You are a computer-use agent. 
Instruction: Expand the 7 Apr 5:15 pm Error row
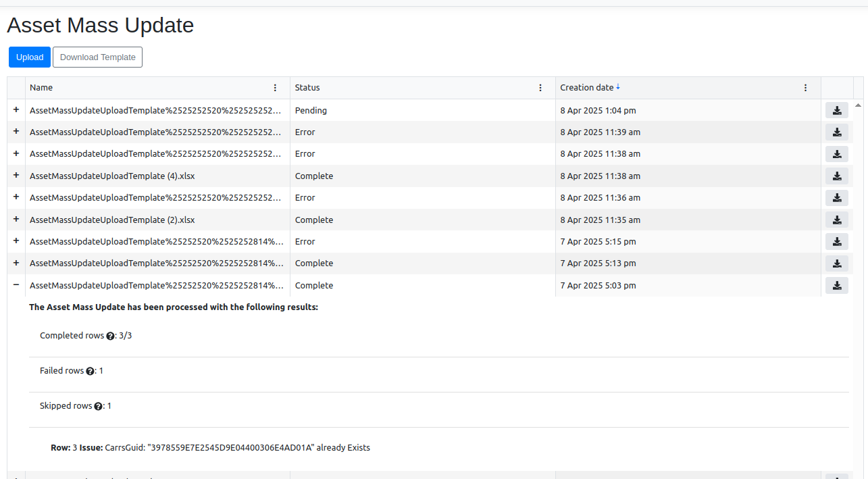tap(16, 241)
